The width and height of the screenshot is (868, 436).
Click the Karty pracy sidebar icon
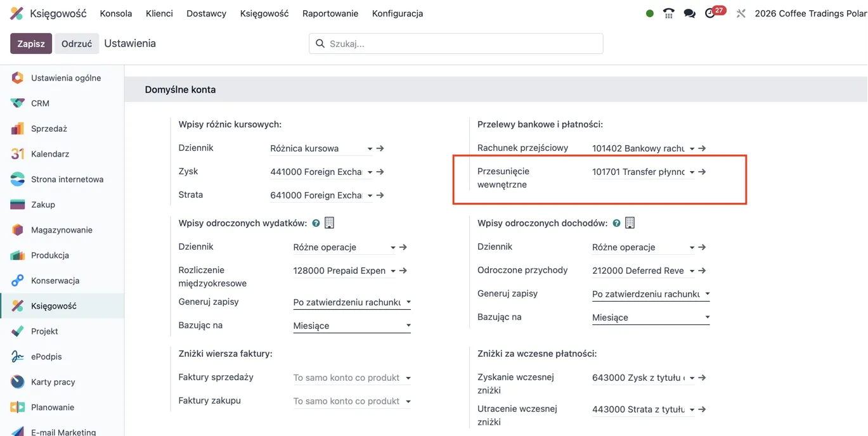(18, 382)
